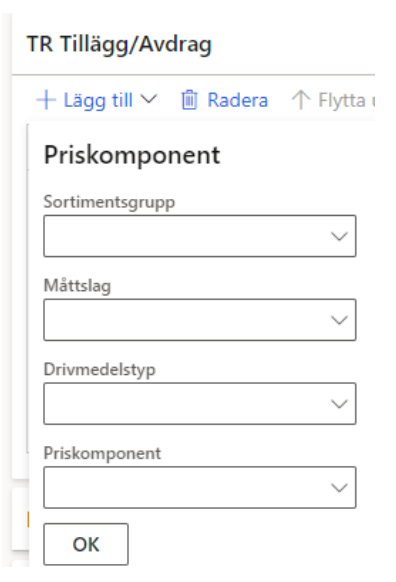Click the Radera text in toolbar
Image resolution: width=396 pixels, height=582 pixels.
[238, 100]
